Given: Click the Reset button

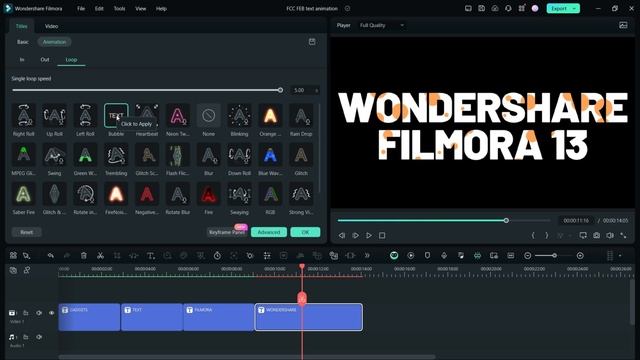Looking at the screenshot, I should tap(27, 232).
